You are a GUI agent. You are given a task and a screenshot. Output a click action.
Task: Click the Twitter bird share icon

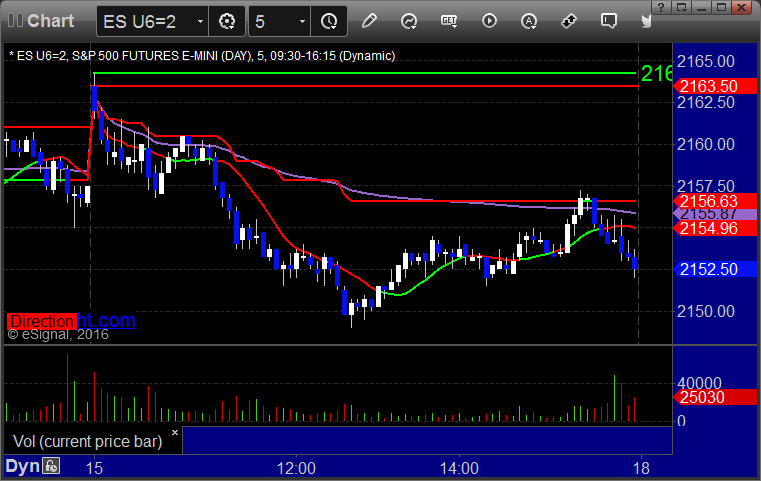(x=646, y=21)
